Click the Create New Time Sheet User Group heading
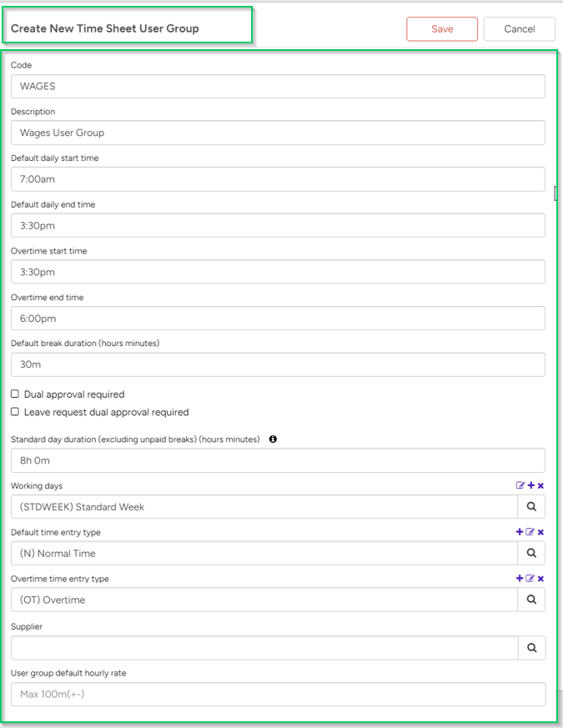This screenshot has height=728, width=563. coord(105,28)
